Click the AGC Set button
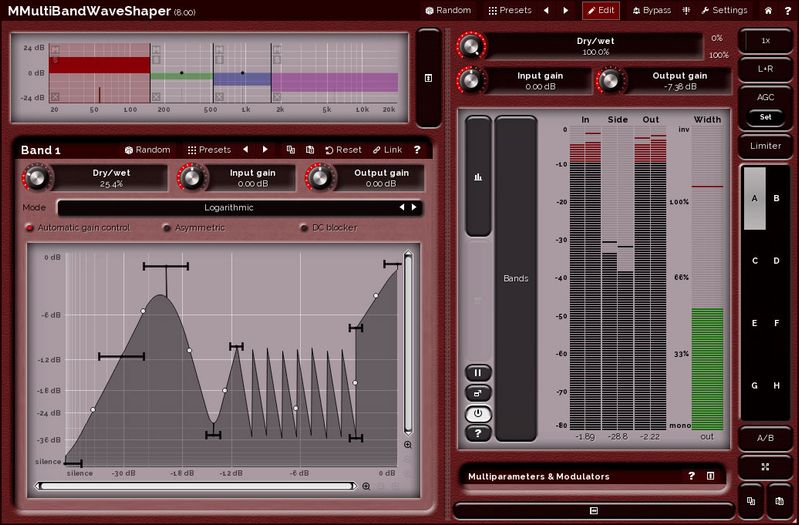This screenshot has width=800, height=525. click(765, 117)
